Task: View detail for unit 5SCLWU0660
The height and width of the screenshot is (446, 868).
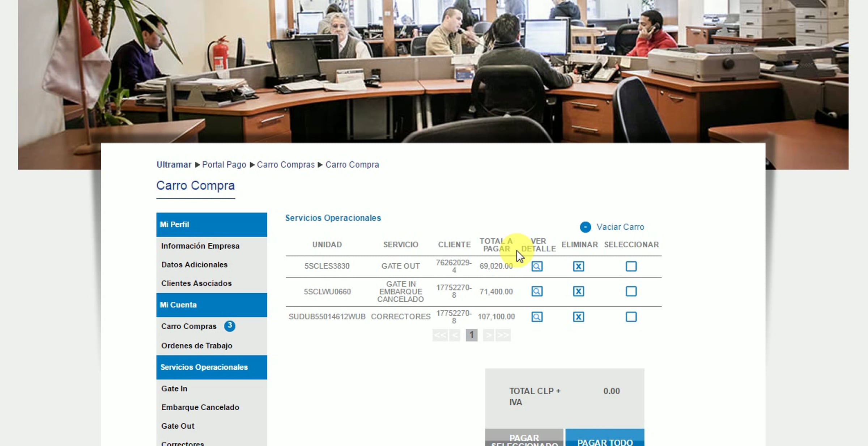Action: (537, 291)
